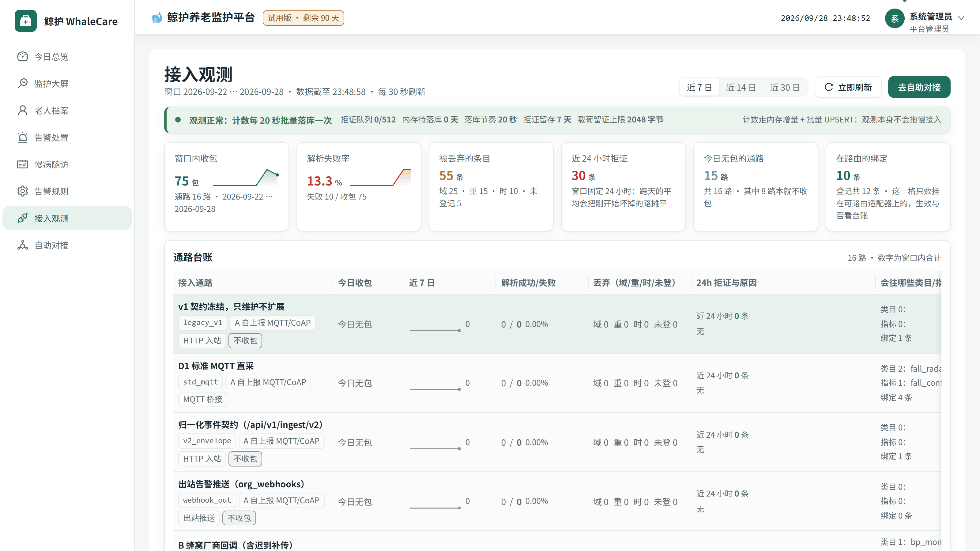Click the 接入观测 plug icon
This screenshot has width=980, height=551.
[22, 218]
